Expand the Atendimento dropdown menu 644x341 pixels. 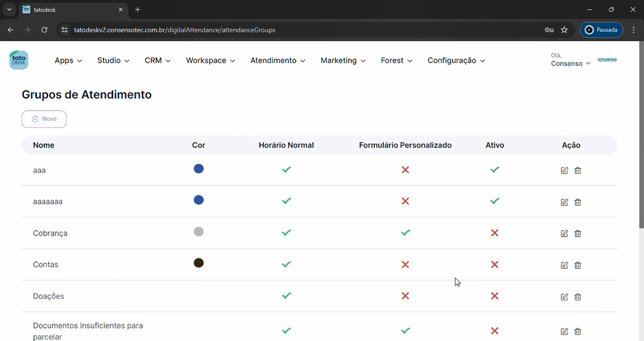[x=278, y=60]
